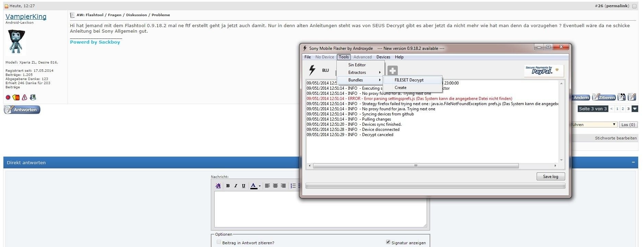Open the Devices menu in Flasher

pos(383,57)
